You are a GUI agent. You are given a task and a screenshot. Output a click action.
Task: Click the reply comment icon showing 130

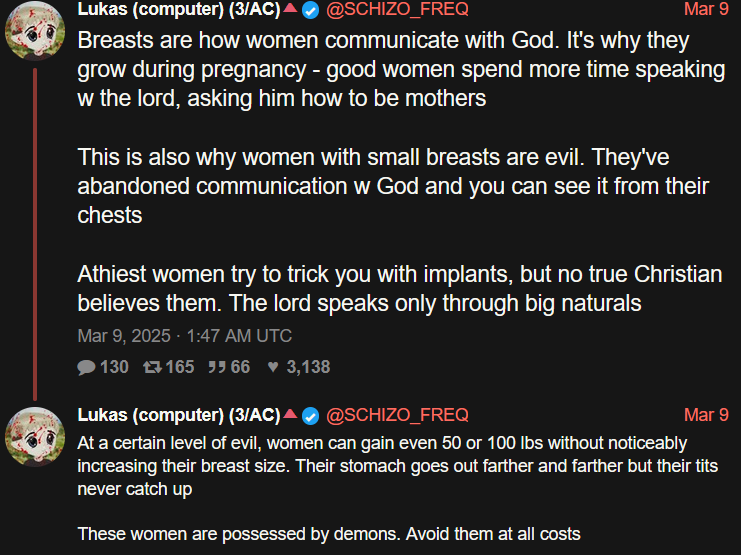click(x=86, y=367)
